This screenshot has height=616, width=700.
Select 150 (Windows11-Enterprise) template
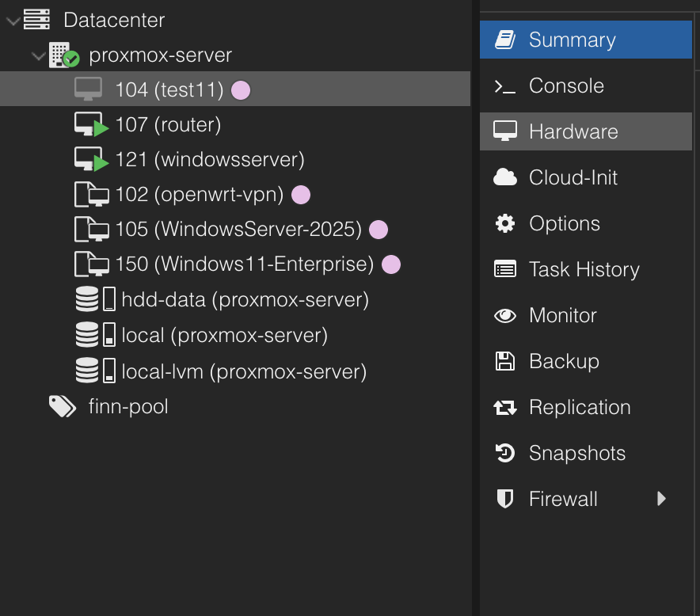point(244,264)
